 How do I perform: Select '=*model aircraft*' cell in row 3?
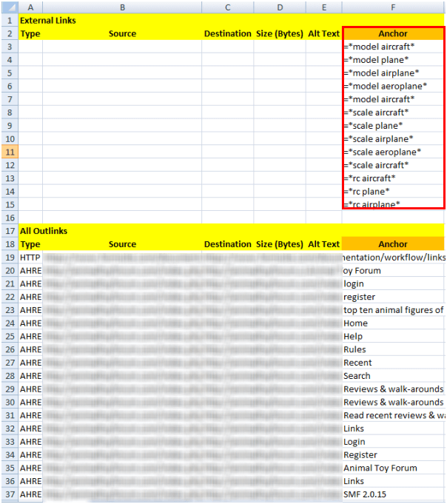393,47
